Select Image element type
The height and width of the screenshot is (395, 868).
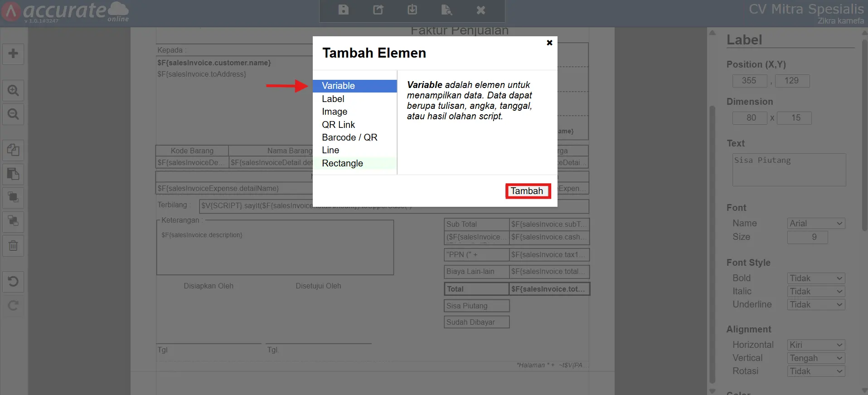click(335, 112)
